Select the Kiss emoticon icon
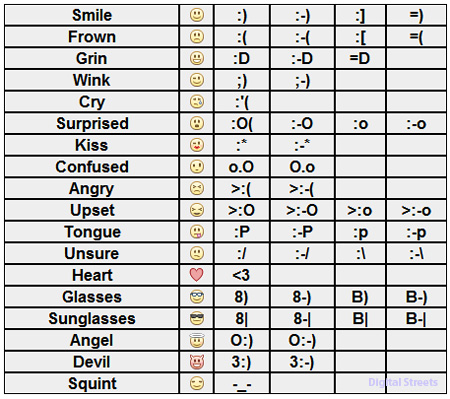Screen dimensions: 450x399 point(197,145)
